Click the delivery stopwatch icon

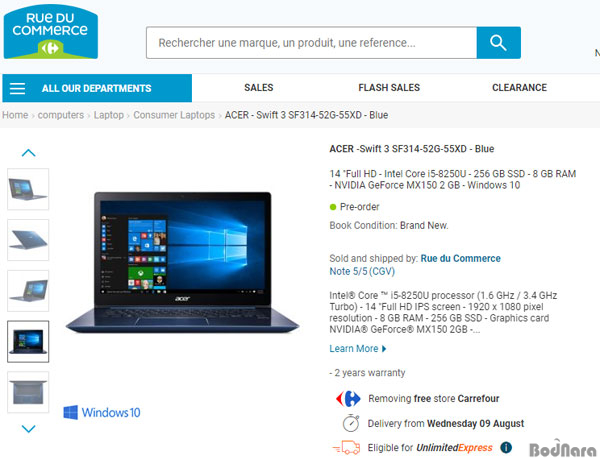point(351,423)
